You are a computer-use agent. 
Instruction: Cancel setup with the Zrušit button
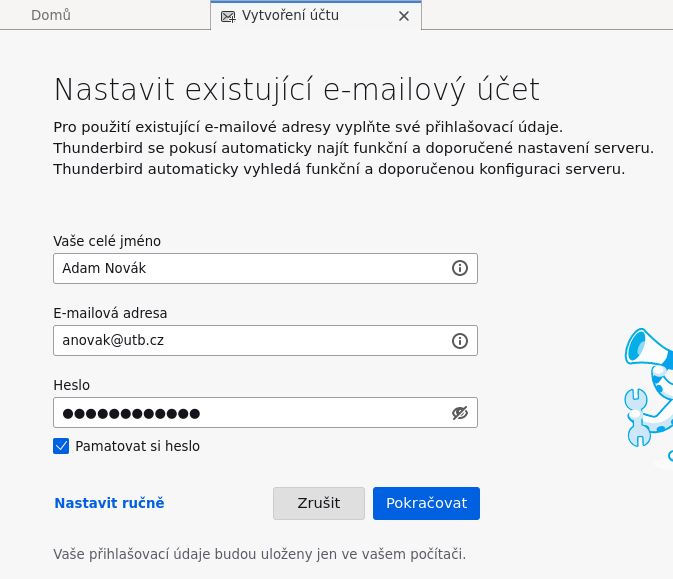[x=319, y=503]
